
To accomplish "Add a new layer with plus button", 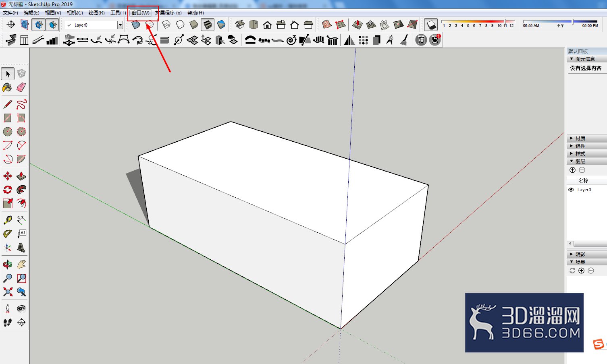I will (x=572, y=170).
